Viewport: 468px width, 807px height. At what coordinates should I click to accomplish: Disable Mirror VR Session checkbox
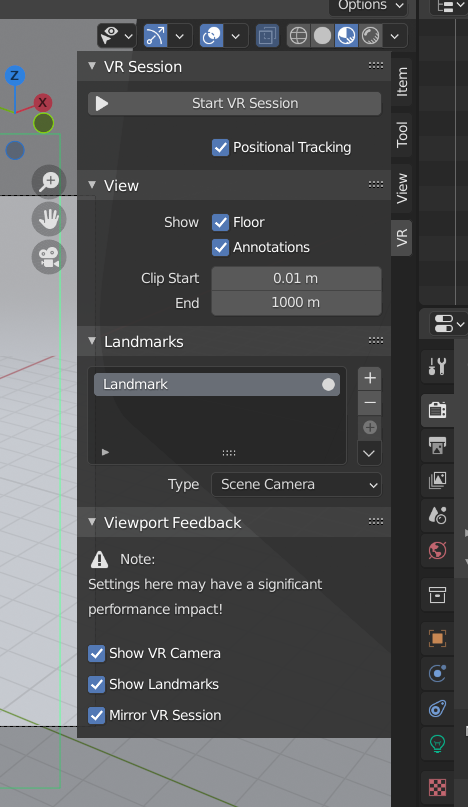(x=96, y=715)
